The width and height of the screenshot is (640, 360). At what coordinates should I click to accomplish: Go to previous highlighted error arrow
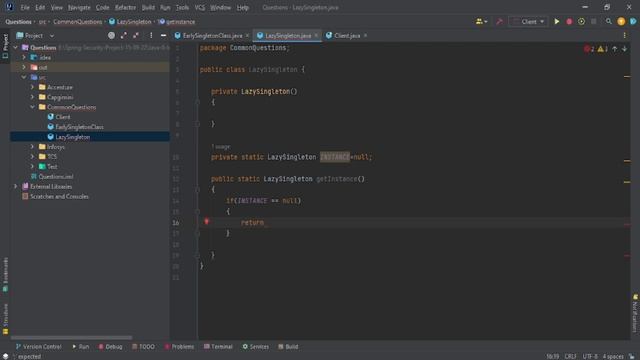[x=615, y=49]
